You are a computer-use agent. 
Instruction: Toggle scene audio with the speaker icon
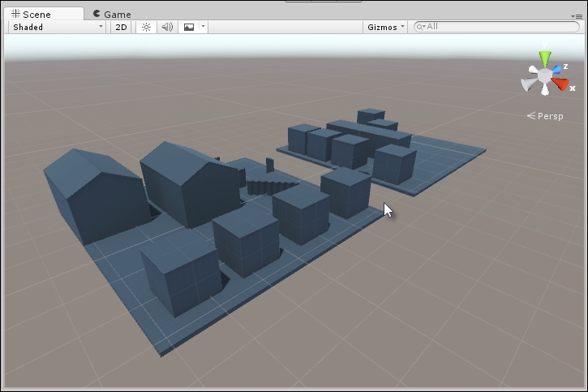(167, 27)
